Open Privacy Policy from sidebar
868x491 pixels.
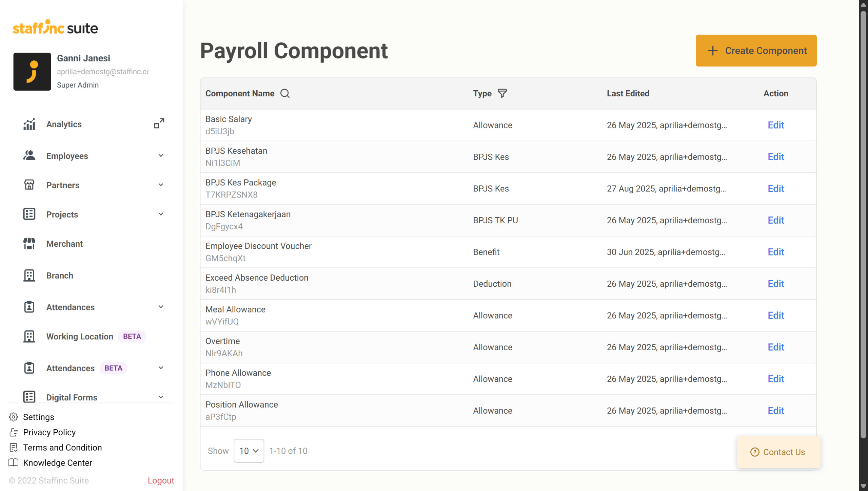pos(49,432)
